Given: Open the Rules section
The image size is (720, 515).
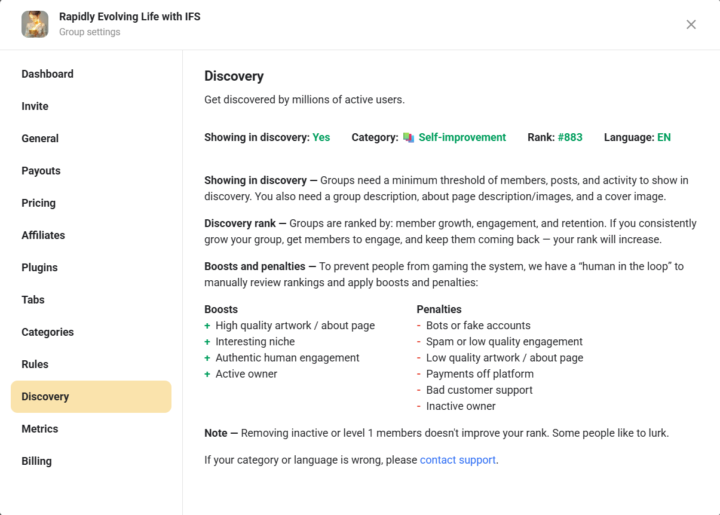Looking at the screenshot, I should [35, 364].
